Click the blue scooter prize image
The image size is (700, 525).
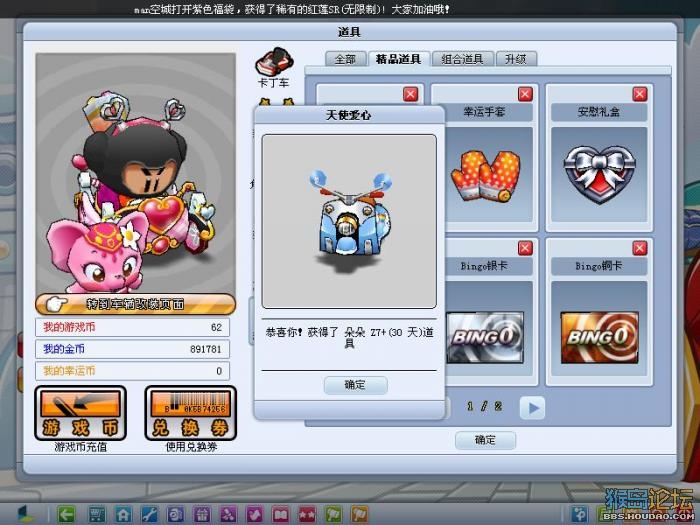pos(350,219)
